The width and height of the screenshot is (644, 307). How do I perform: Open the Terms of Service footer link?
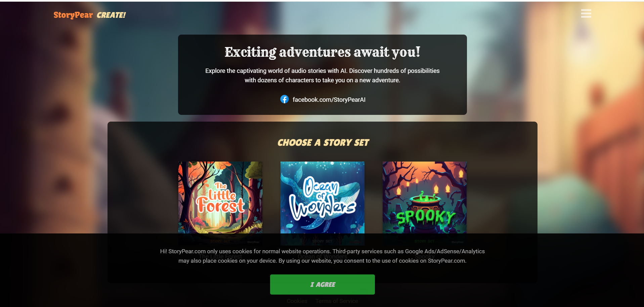coord(337,301)
